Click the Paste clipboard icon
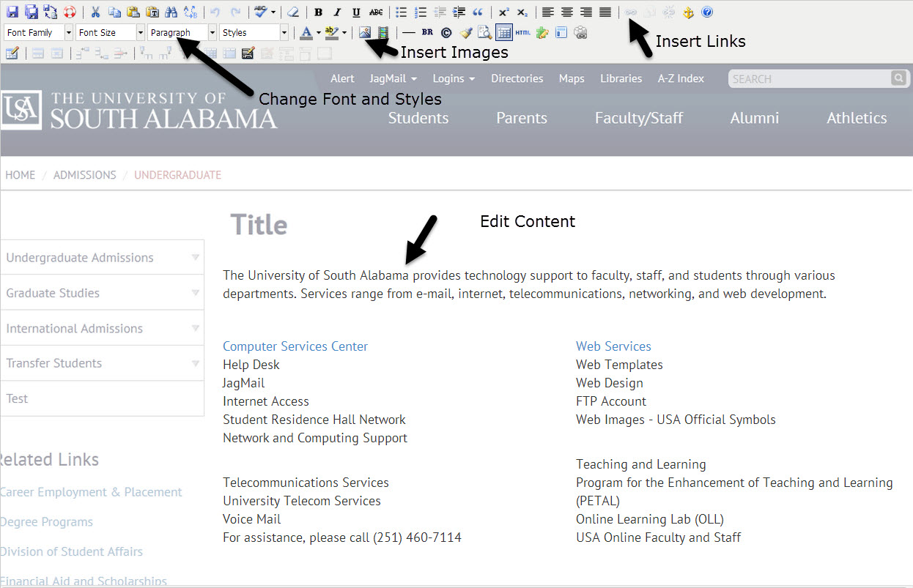Screen dimensions: 913x588 click(x=133, y=12)
